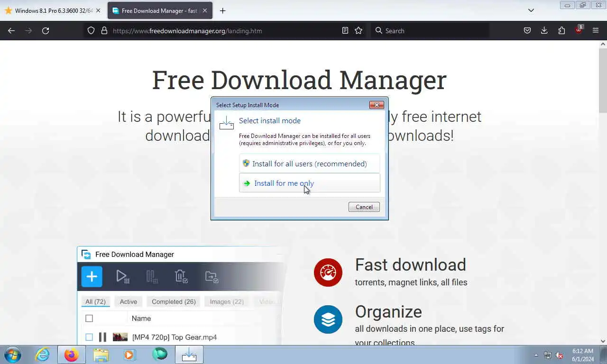
Task: Click the FDM logo in preview title
Action: click(x=86, y=255)
